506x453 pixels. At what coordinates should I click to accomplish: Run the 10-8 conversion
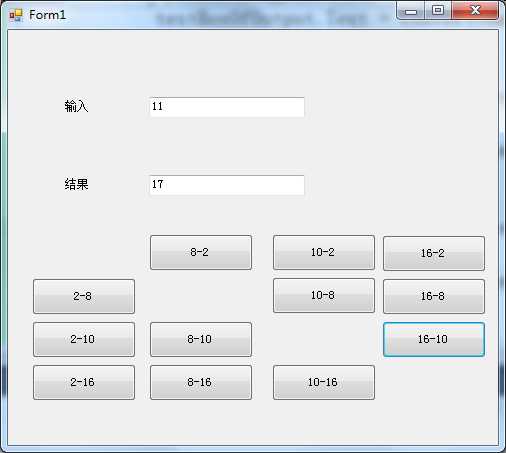(x=324, y=295)
